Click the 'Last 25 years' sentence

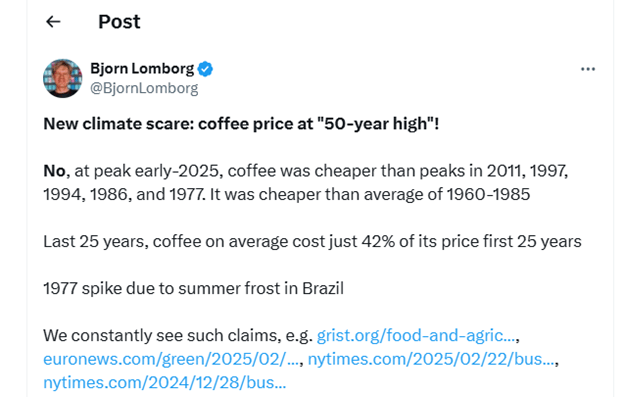(x=312, y=241)
